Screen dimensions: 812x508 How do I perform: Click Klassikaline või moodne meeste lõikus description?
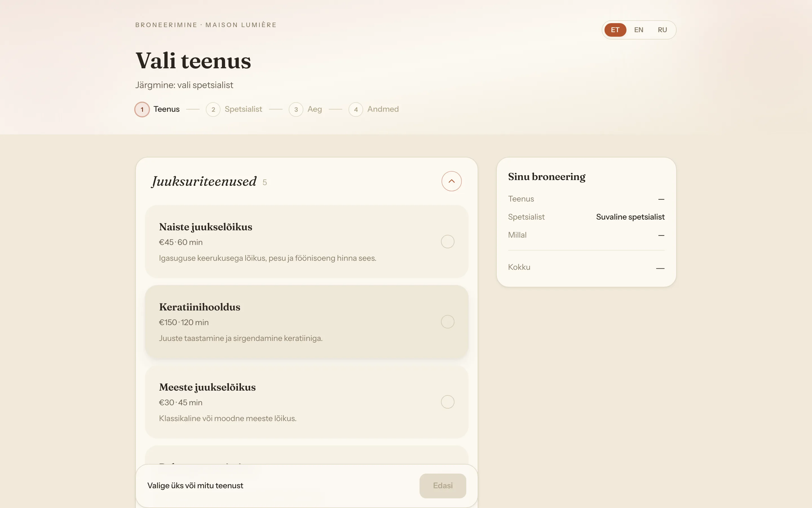click(x=228, y=418)
